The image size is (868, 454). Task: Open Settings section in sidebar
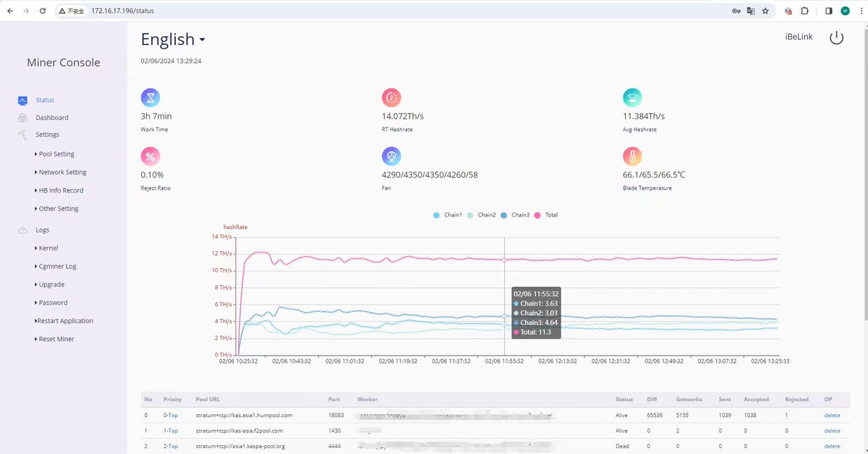[x=47, y=134]
